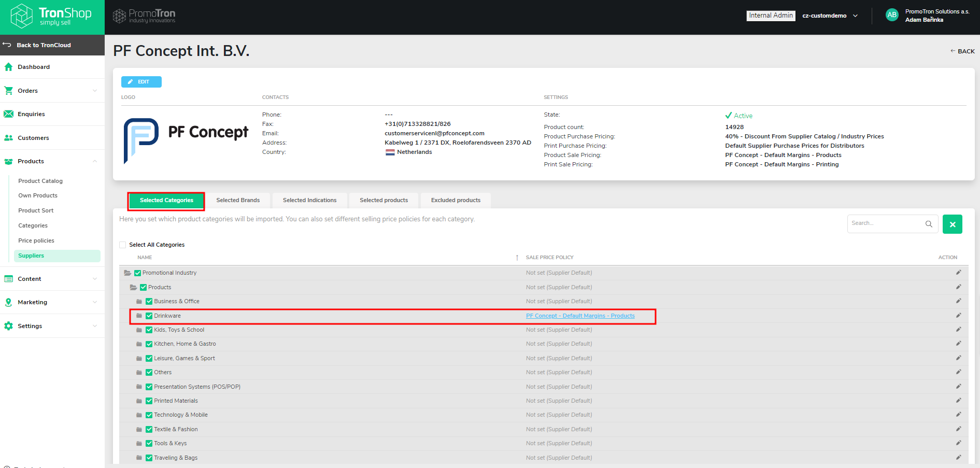The image size is (980, 468).
Task: Open Price policies submenu item
Action: click(x=36, y=240)
